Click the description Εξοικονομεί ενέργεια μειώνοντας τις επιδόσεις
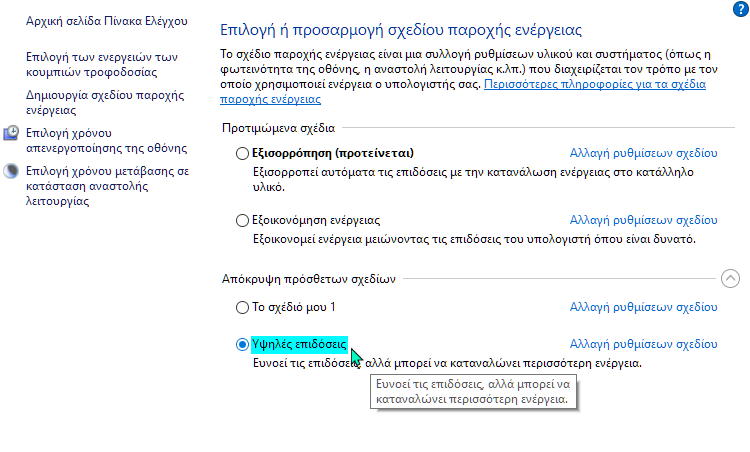Viewport: 750px width, 452px height. (x=474, y=239)
